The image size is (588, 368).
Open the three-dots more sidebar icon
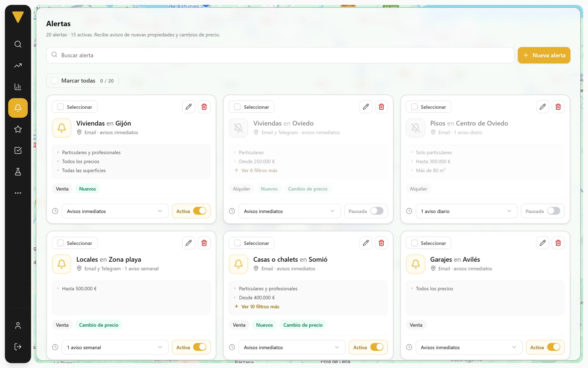[x=18, y=193]
